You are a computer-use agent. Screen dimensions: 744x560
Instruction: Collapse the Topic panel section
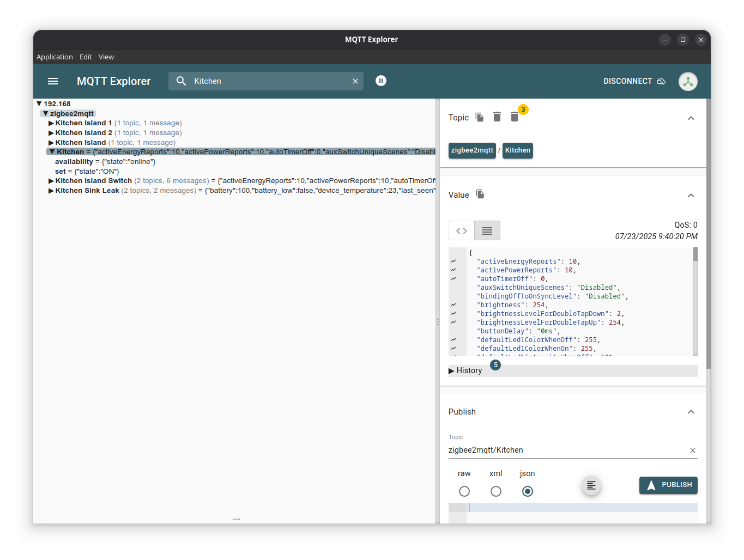click(691, 118)
